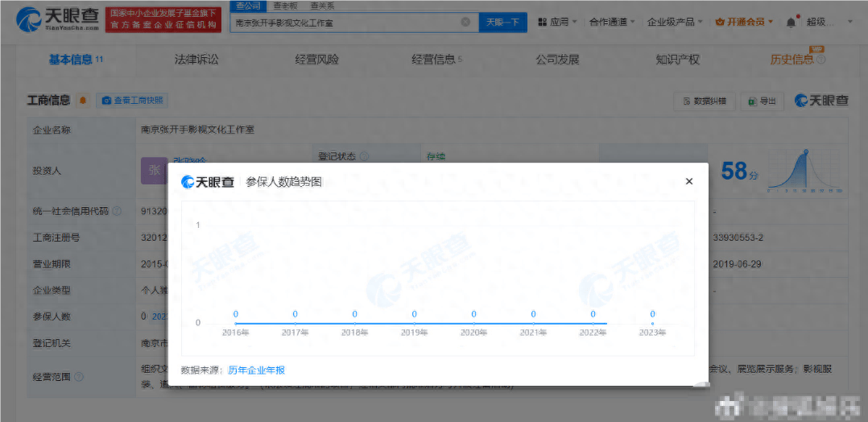Click the 天眼一下 search button
Screen dimensions: 868x422
coord(502,23)
